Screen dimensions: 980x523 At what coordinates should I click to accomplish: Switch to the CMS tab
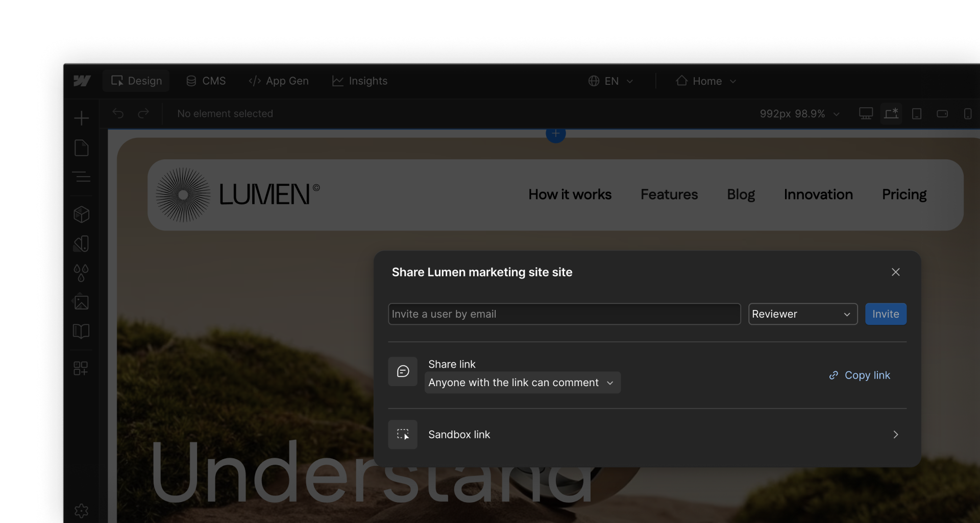click(x=205, y=81)
